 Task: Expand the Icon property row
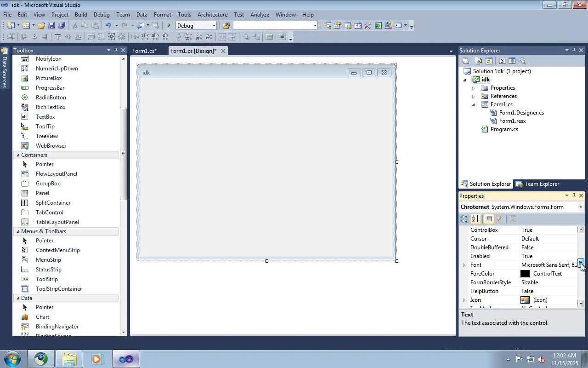(x=464, y=300)
